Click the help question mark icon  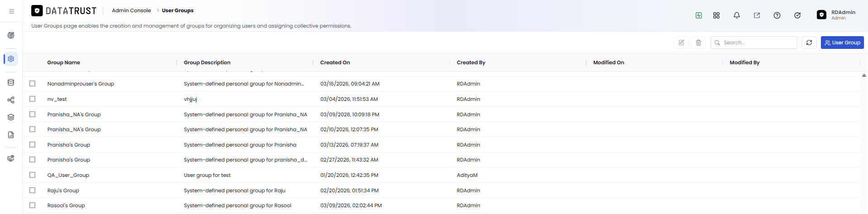[x=777, y=15]
